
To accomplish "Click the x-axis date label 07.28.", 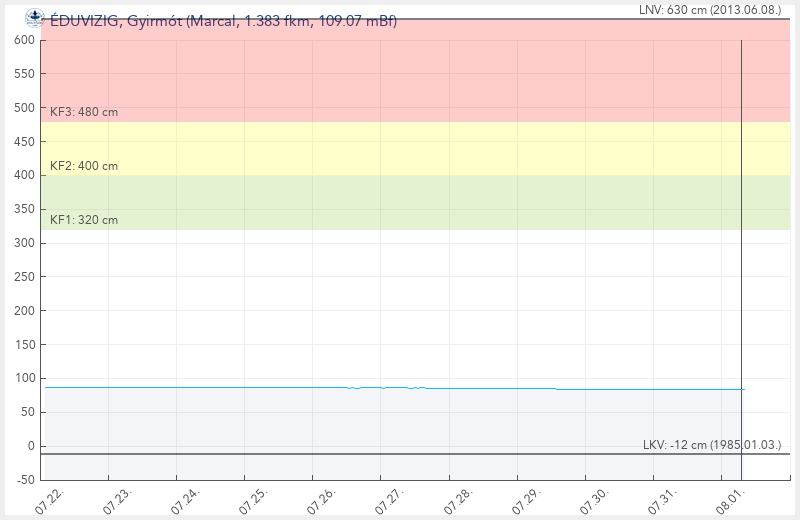I will pyautogui.click(x=459, y=501).
